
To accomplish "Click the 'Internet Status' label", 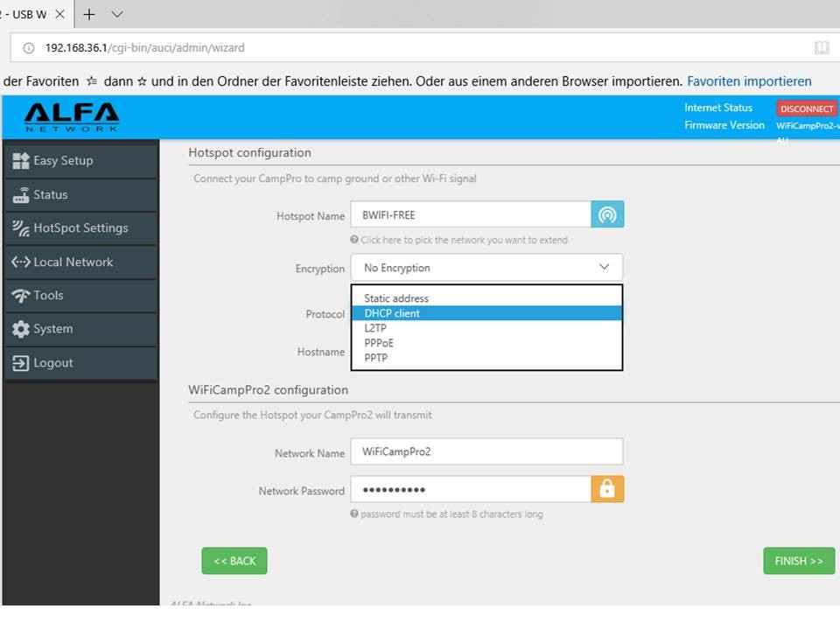I will pyautogui.click(x=718, y=108).
